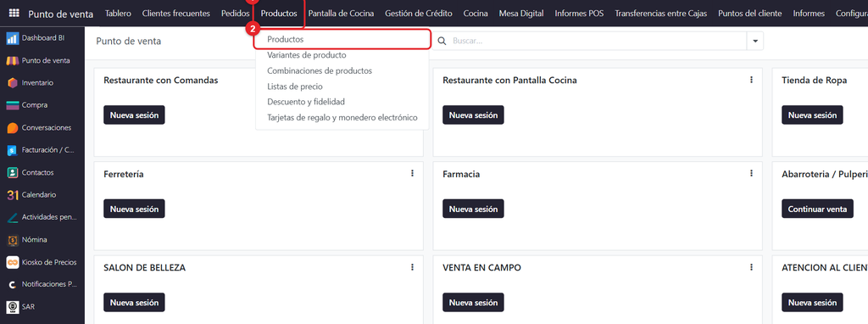Click the Punto de venta app title
The height and width of the screenshot is (324, 868).
[61, 14]
